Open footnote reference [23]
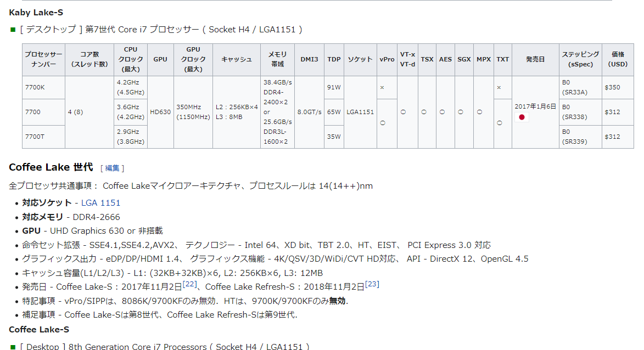Viewport: 644px width, 350px height. click(x=372, y=284)
